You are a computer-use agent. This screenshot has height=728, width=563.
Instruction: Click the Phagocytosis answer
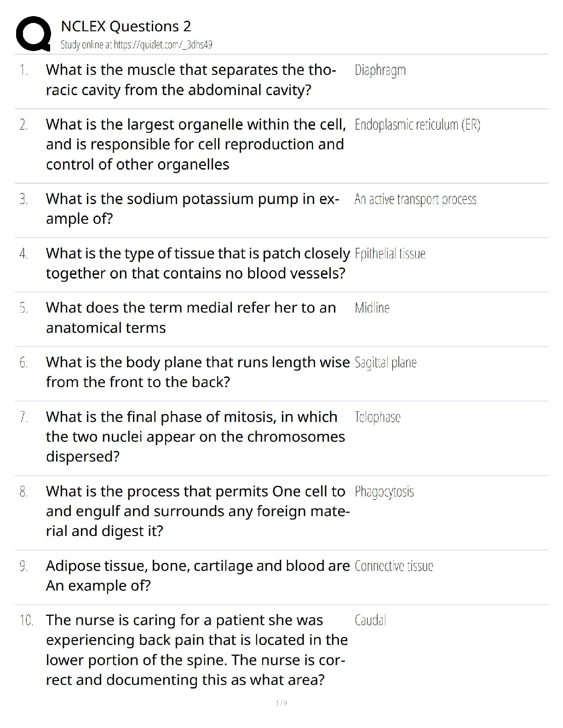tap(384, 492)
